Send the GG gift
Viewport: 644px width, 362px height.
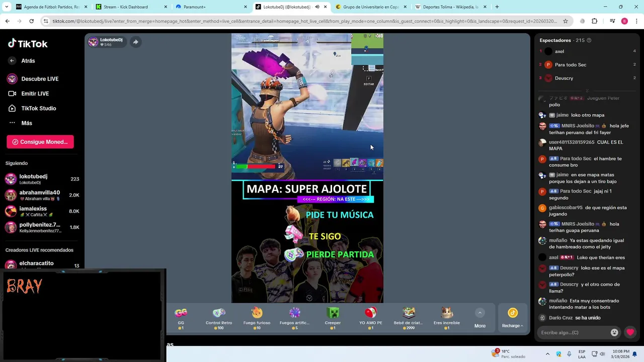click(x=181, y=319)
